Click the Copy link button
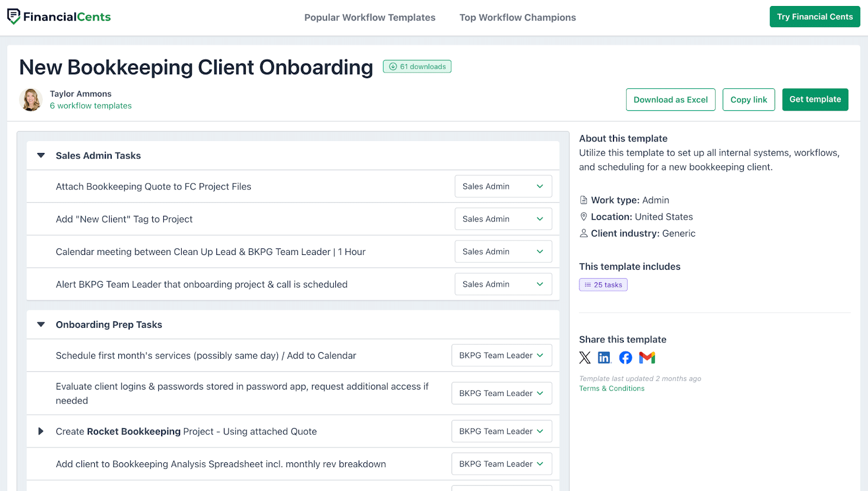 pyautogui.click(x=749, y=100)
